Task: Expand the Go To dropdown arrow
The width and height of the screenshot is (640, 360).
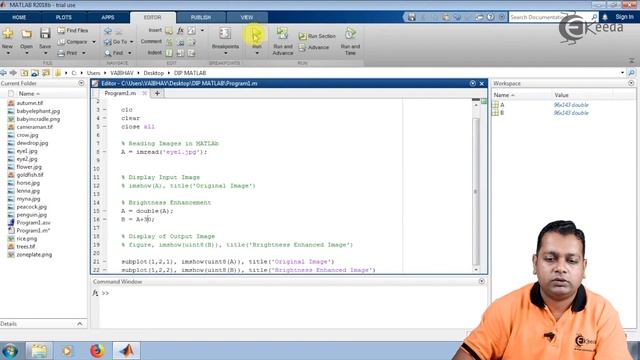Action: 131,42
